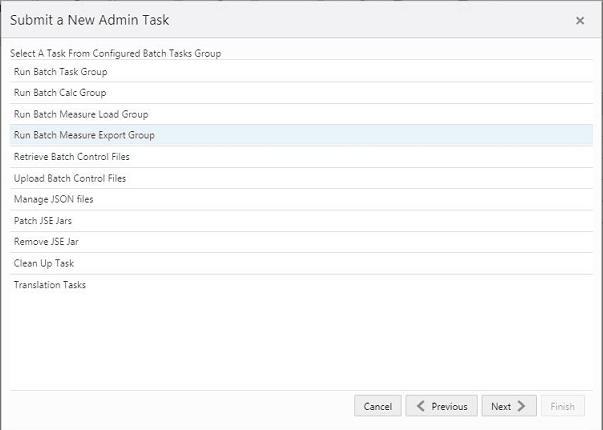Close the Submit a New Admin Task dialog
The image size is (603, 430).
(580, 20)
